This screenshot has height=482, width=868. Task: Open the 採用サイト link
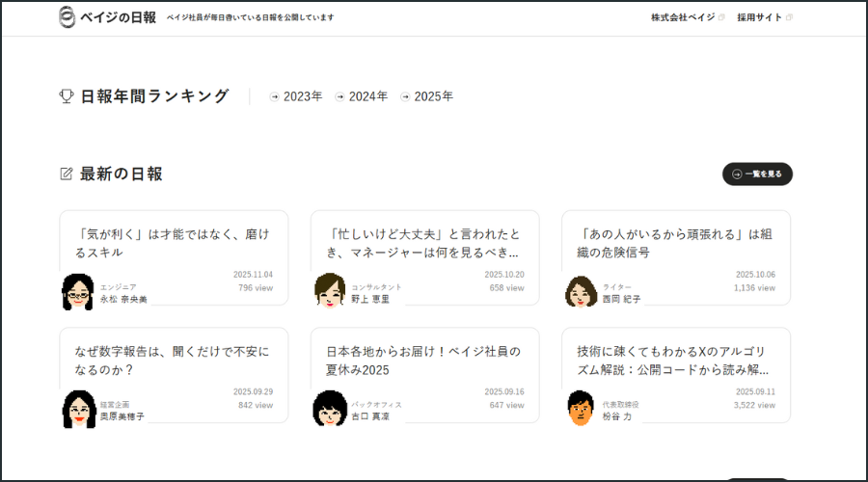(760, 17)
